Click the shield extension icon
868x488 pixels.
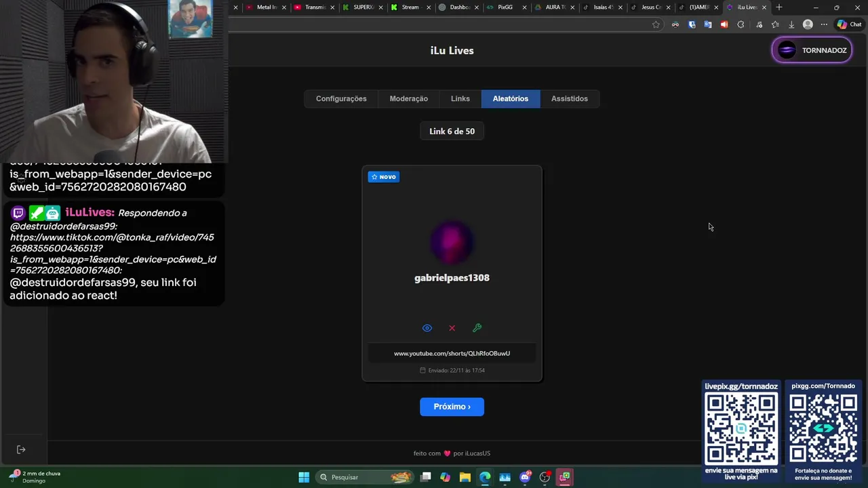692,24
